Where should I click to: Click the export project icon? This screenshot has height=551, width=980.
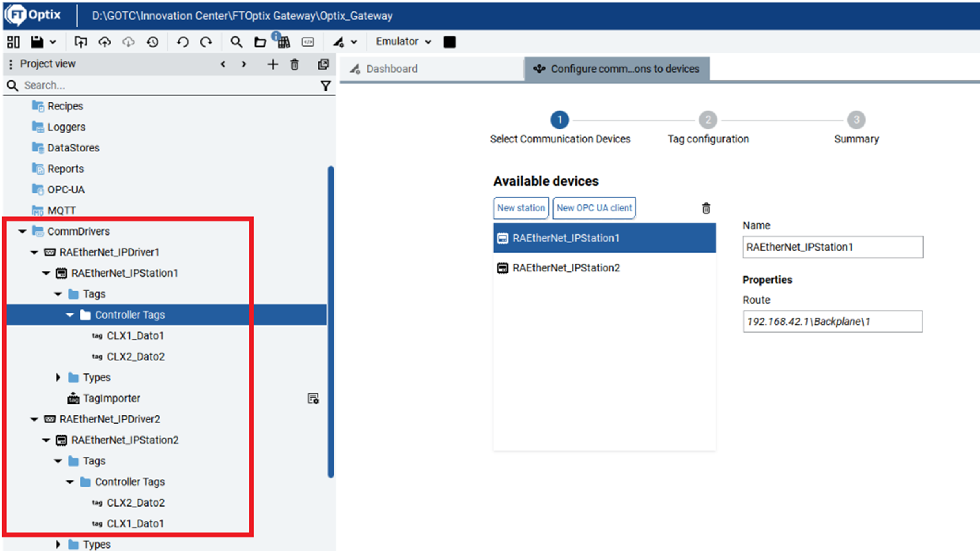[80, 42]
